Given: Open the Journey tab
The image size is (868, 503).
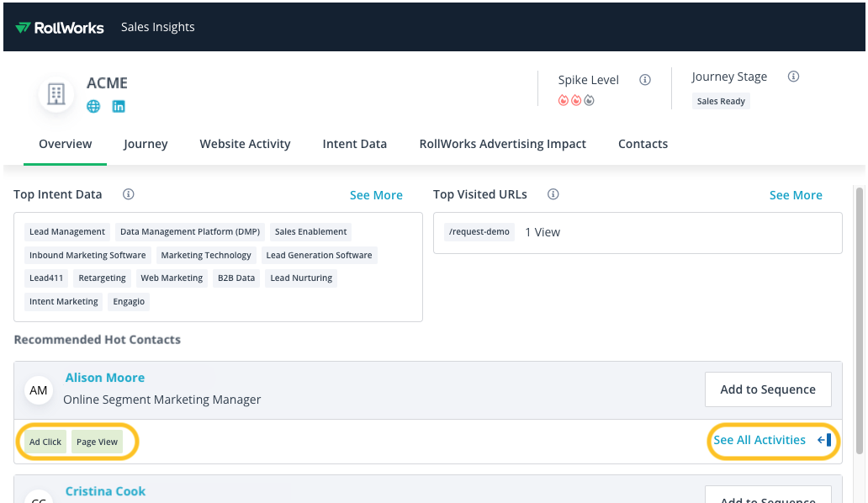Looking at the screenshot, I should pyautogui.click(x=146, y=144).
